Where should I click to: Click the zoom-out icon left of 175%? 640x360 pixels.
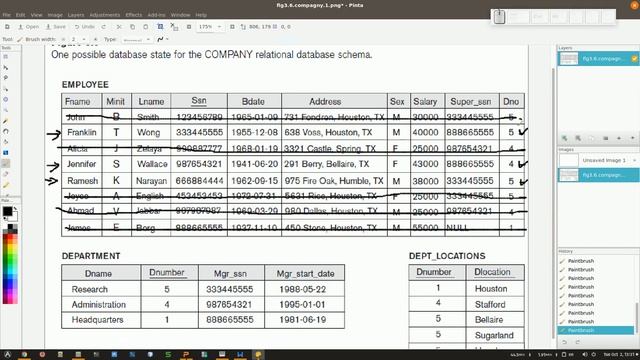pos(189,27)
